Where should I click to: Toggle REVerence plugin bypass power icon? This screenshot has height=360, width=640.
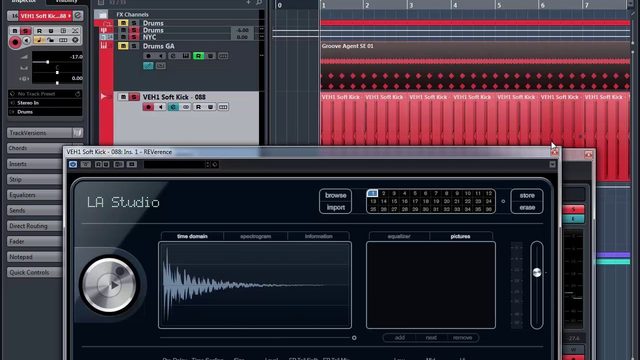point(73,164)
